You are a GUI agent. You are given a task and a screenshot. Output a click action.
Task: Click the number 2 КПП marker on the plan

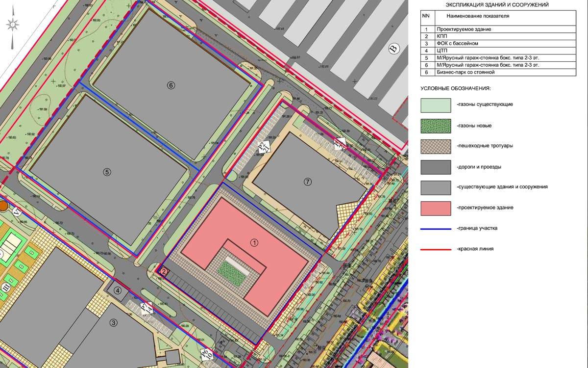[165, 270]
